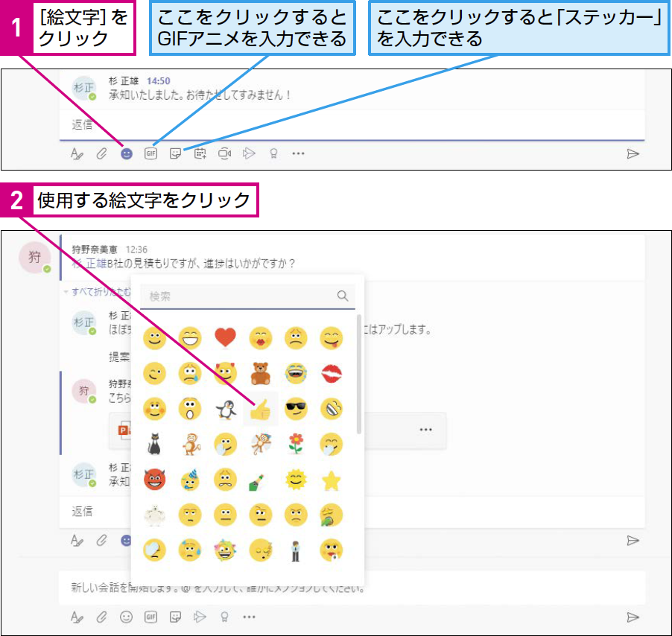This screenshot has height=636, width=672.
Task: Send the reply with the paper plane icon
Action: click(633, 153)
